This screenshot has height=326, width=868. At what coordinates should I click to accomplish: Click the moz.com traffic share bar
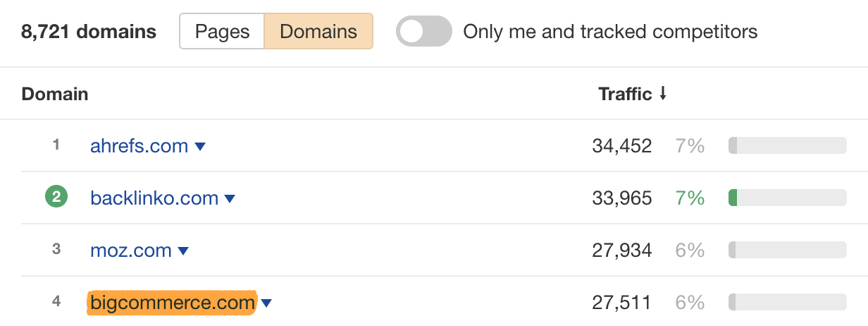[x=787, y=250]
